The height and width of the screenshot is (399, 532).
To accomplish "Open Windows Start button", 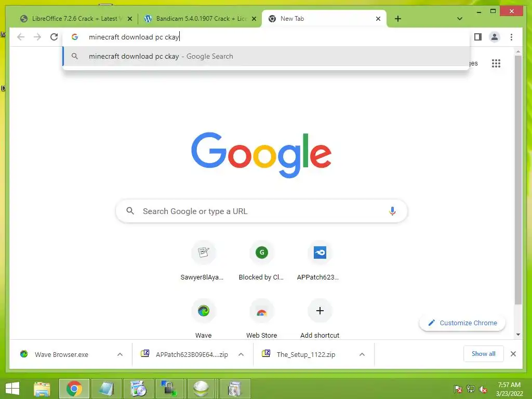I will 12,389.
